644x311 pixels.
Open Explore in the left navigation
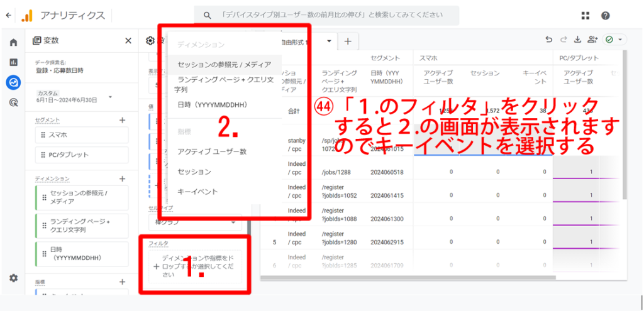(x=14, y=82)
